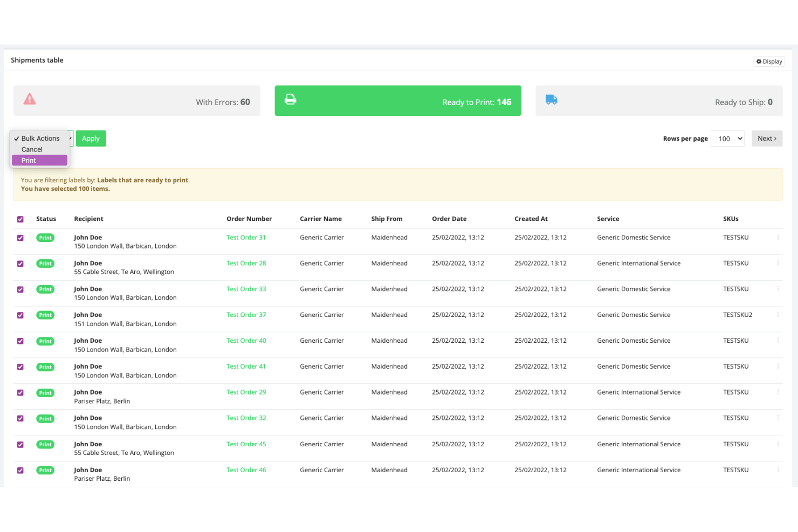Open the Test Order 45 link
798x532 pixels.
(246, 444)
